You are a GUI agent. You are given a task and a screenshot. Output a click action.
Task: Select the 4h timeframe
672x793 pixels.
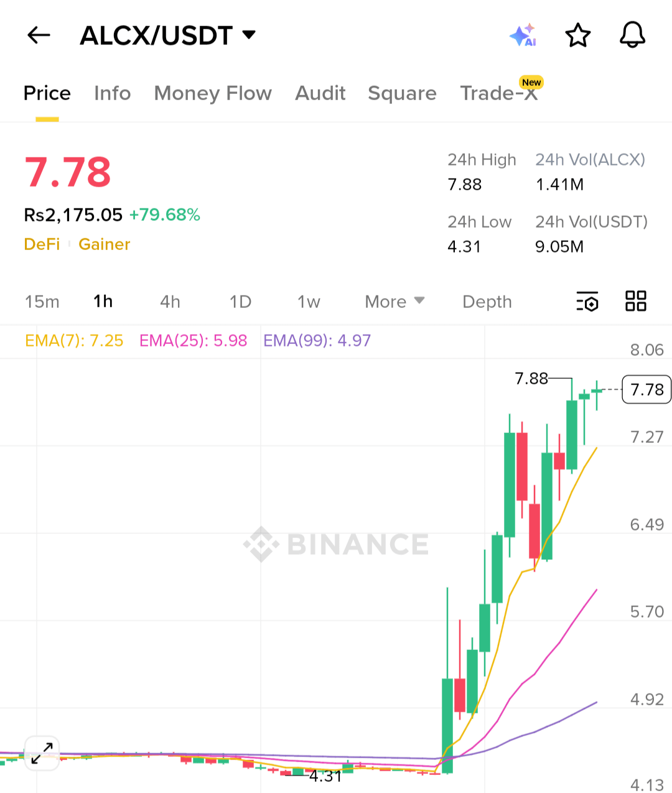[170, 302]
